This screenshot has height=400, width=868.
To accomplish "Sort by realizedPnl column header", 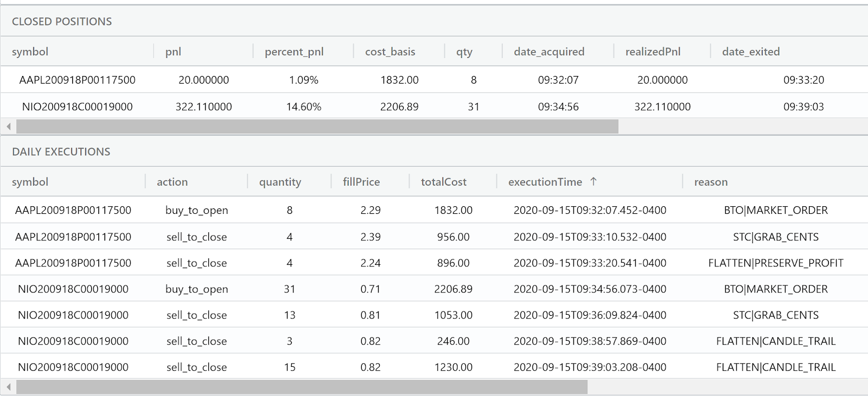I will tap(653, 52).
